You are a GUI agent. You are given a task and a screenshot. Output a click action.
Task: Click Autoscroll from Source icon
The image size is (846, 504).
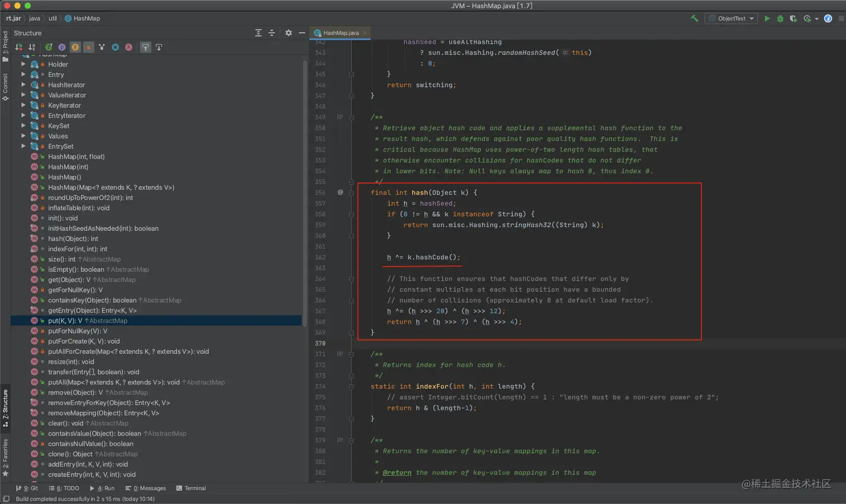[x=159, y=47]
